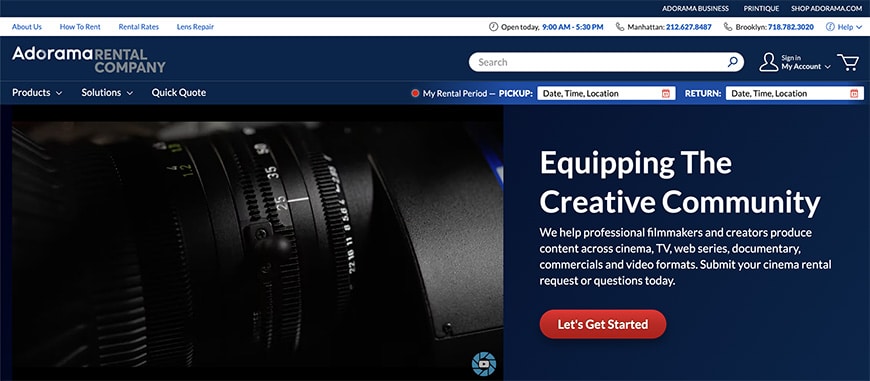Click the red My Rental Period indicator
870x381 pixels.
pos(415,93)
